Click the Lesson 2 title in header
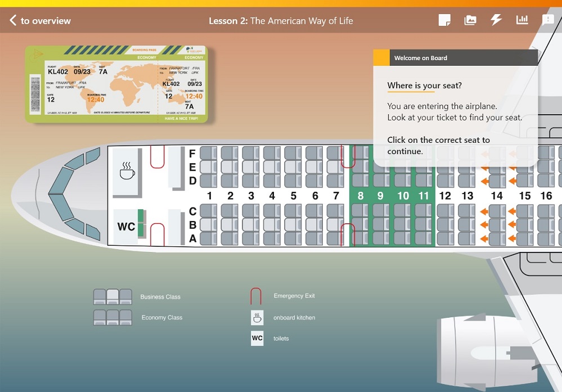The width and height of the screenshot is (562, 392). click(281, 21)
